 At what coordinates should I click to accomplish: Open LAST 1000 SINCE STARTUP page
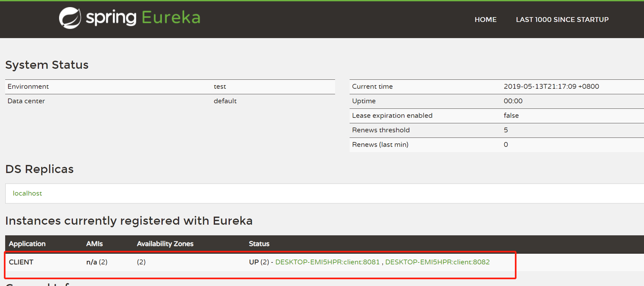click(x=562, y=20)
